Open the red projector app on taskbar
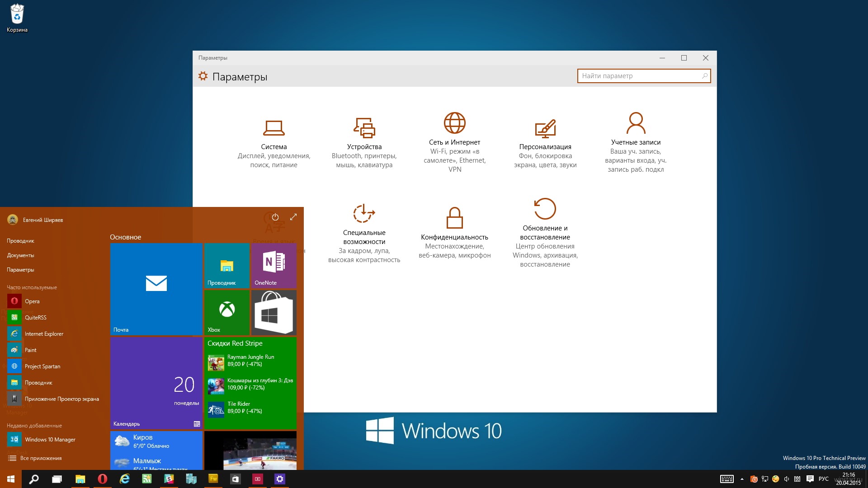Image resolution: width=868 pixels, height=488 pixels. (258, 479)
